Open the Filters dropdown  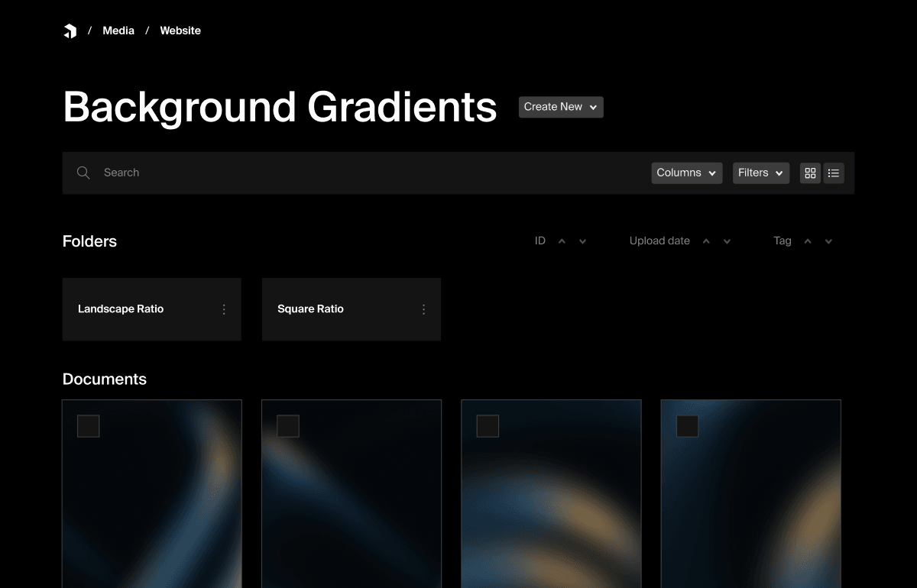coord(760,173)
